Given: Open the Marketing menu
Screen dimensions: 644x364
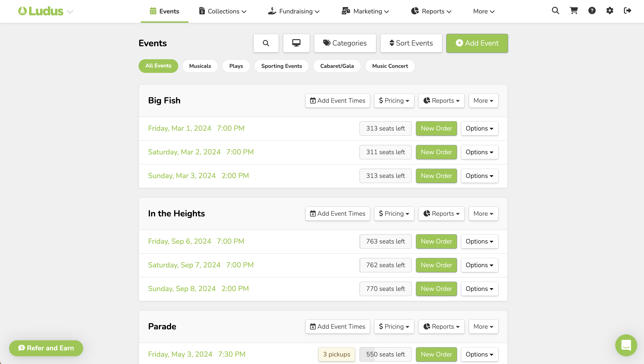Looking at the screenshot, I should click(365, 11).
